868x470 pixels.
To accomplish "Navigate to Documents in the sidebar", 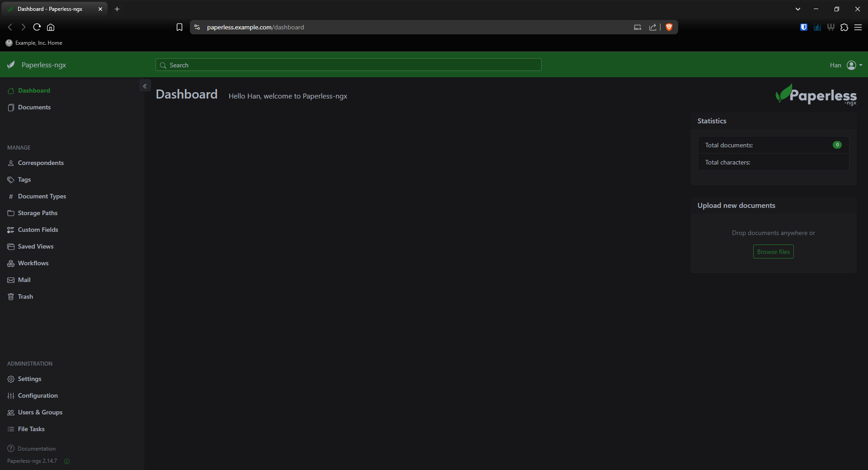I will click(34, 108).
